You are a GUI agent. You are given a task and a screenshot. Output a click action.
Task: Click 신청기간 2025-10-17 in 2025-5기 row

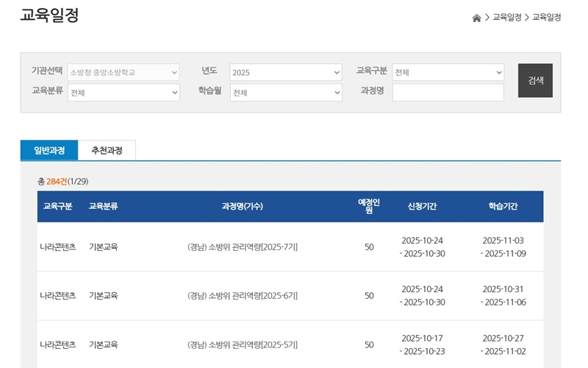[x=422, y=339]
